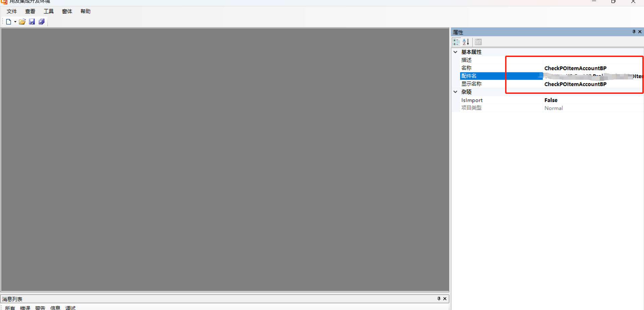Filter message list by 信息
The width and height of the screenshot is (644, 310).
click(x=55, y=308)
